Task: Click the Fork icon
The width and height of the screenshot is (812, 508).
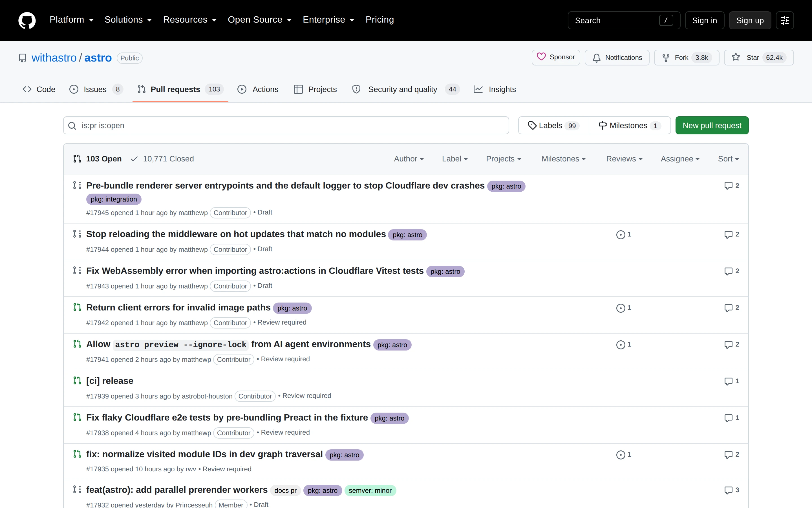Action: (x=666, y=58)
